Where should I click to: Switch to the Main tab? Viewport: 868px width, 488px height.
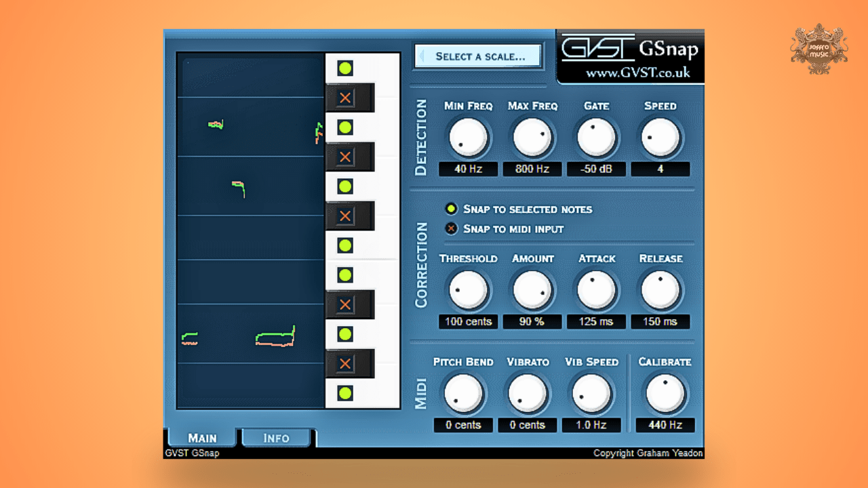202,438
